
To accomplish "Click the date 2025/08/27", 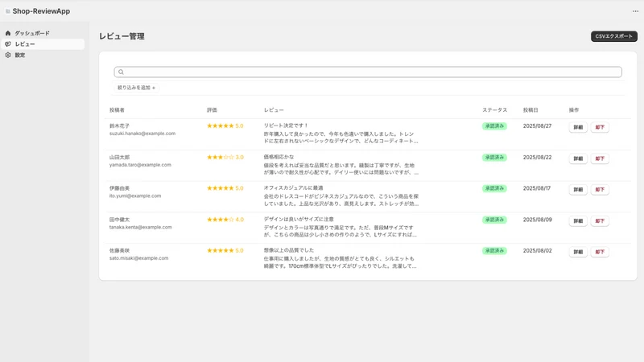I will click(537, 126).
